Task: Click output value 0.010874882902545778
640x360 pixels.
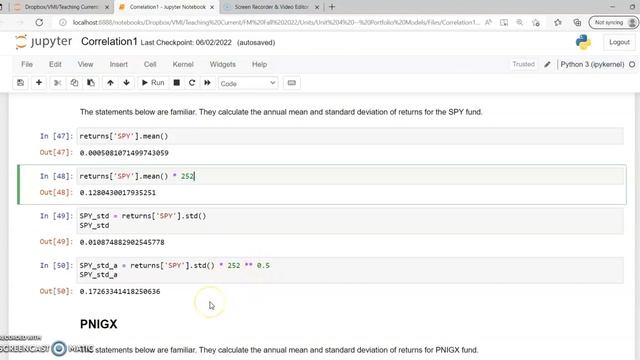Action: 122,242
